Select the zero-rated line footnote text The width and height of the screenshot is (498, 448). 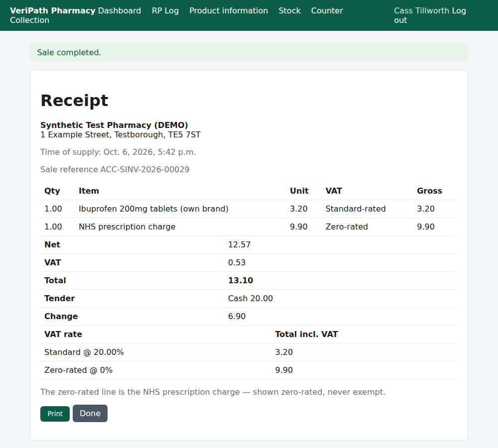[213, 392]
